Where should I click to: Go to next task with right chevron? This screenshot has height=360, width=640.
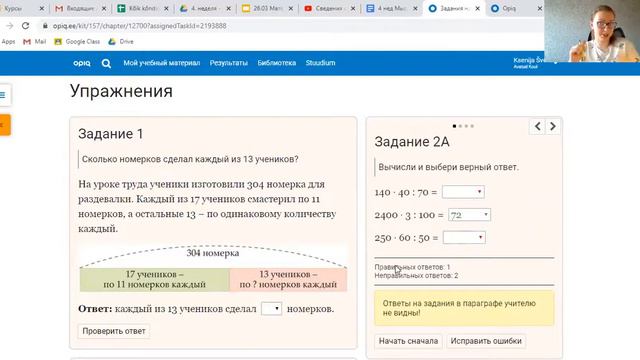click(553, 127)
